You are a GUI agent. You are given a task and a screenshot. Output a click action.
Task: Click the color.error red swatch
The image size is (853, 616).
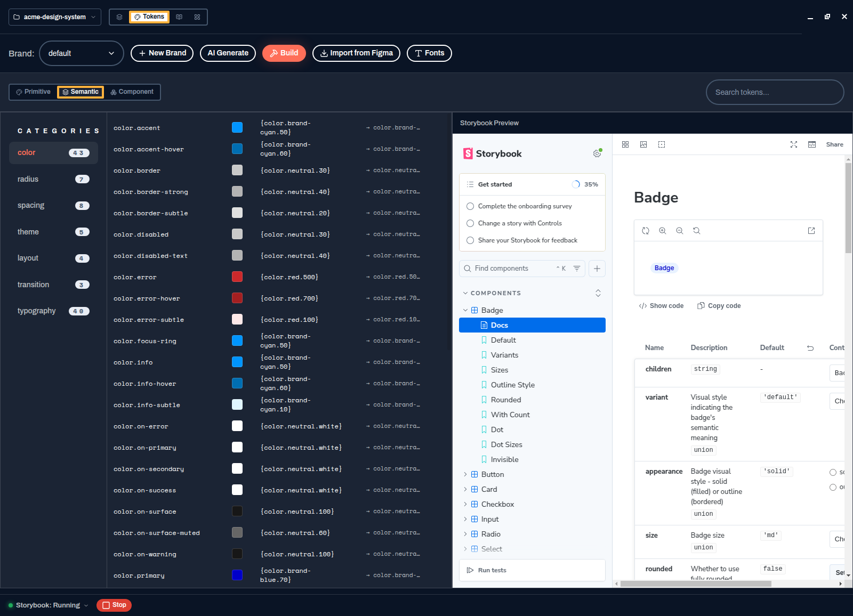(x=237, y=277)
